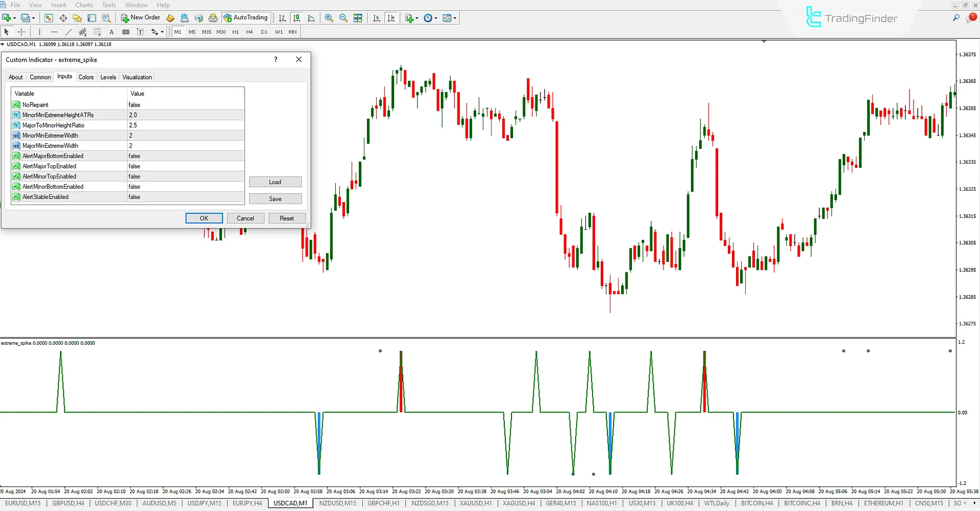Select the Text annotation tool
This screenshot has height=511, width=980.
pos(111,32)
